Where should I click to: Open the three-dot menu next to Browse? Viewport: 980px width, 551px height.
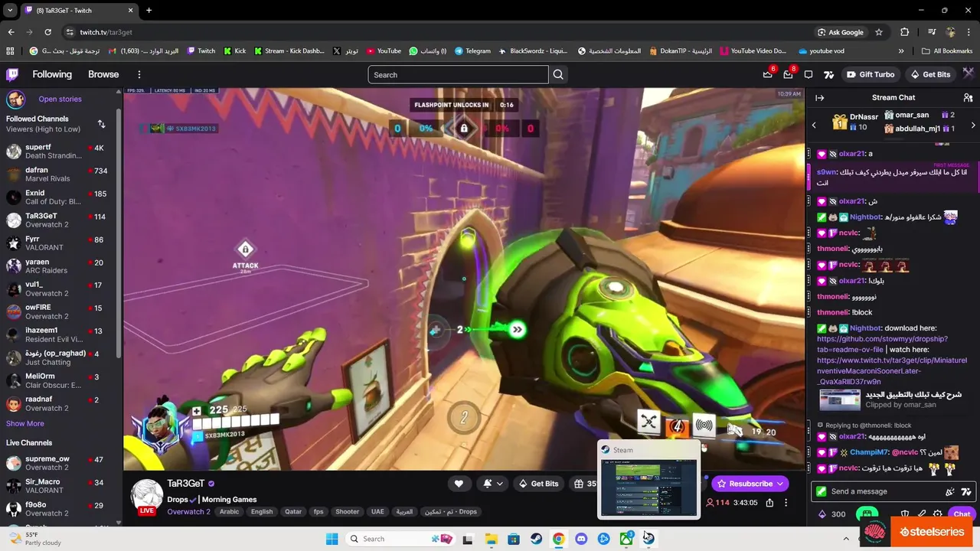coord(139,74)
